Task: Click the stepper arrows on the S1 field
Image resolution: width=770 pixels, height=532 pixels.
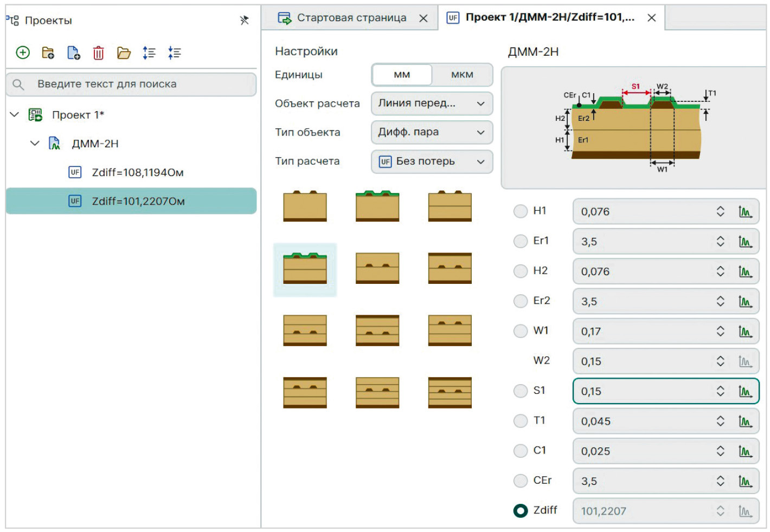Action: 720,391
